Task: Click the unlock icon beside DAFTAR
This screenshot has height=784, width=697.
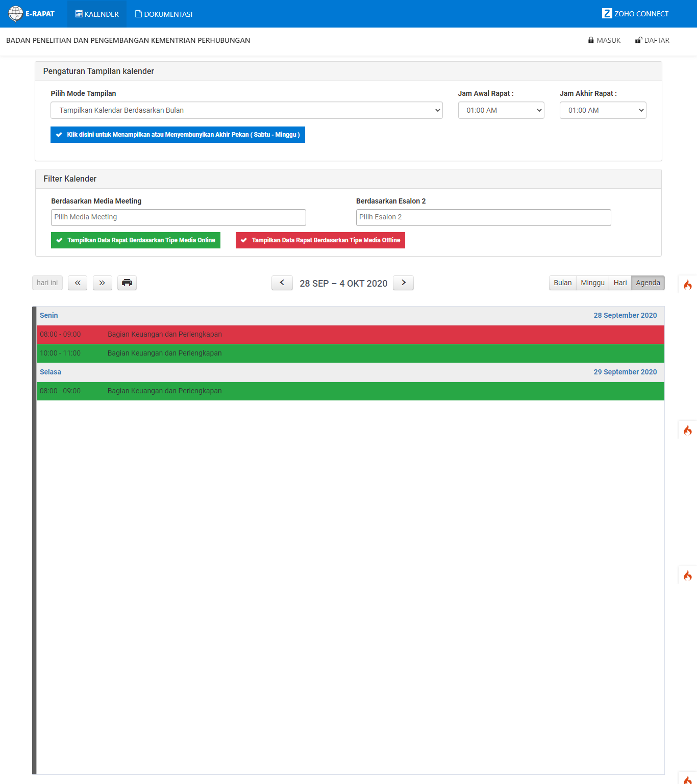Action: tap(638, 40)
